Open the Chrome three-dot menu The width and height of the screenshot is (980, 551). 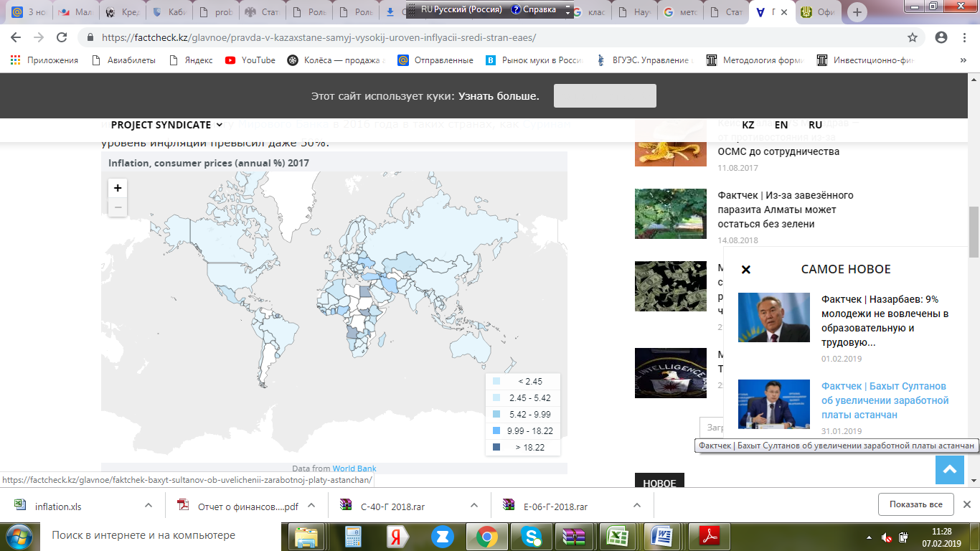(x=964, y=37)
